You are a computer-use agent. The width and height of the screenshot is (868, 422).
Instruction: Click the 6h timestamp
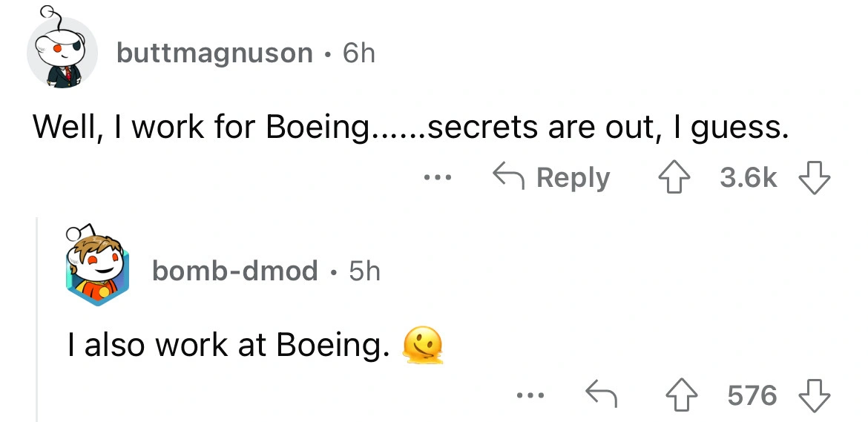tap(358, 53)
